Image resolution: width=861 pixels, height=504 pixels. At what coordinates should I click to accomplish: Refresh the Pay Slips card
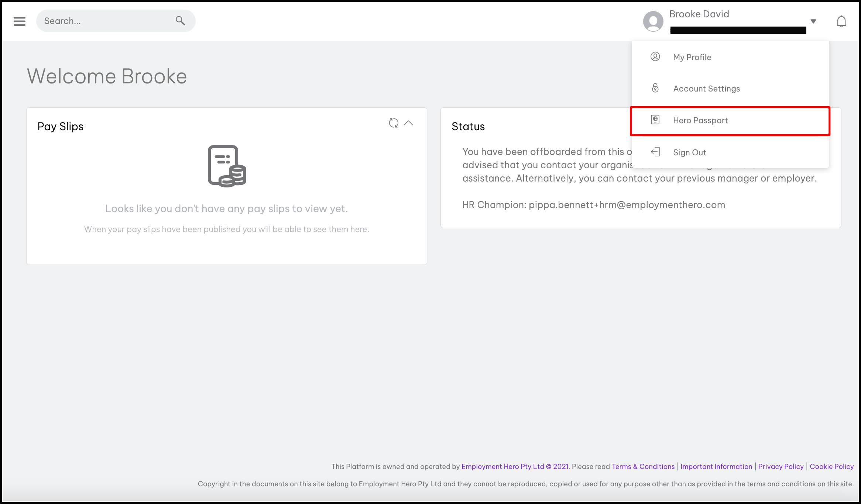pyautogui.click(x=394, y=123)
